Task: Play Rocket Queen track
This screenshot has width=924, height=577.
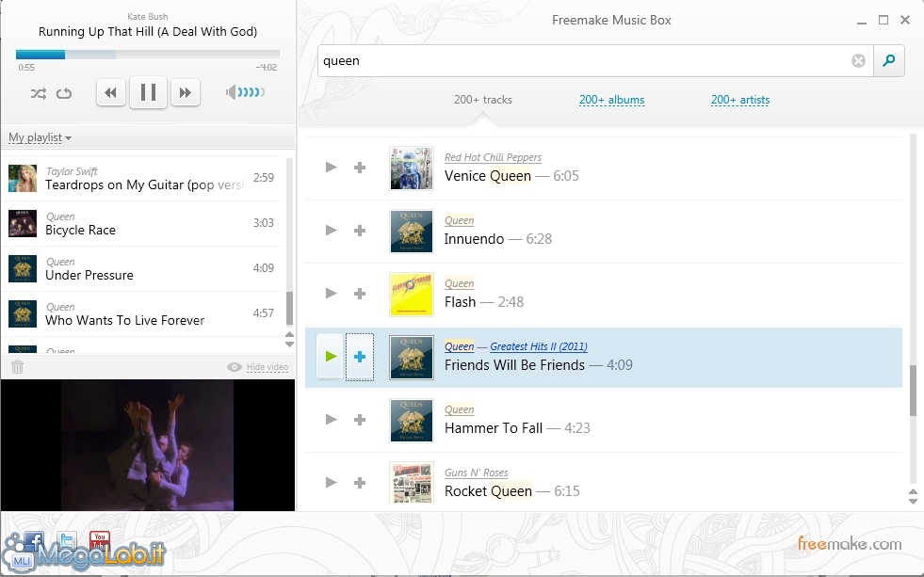Action: point(332,482)
